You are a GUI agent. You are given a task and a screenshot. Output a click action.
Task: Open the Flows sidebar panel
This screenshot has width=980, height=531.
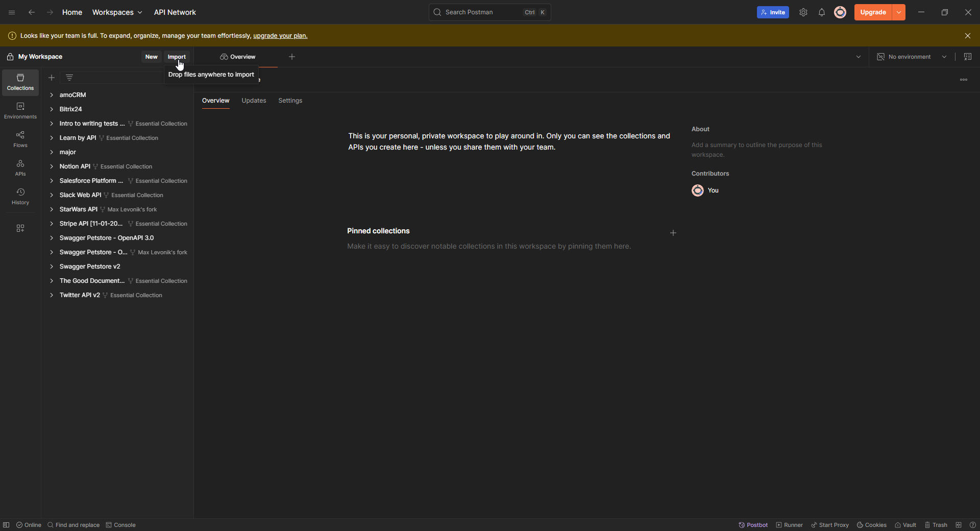pyautogui.click(x=20, y=139)
